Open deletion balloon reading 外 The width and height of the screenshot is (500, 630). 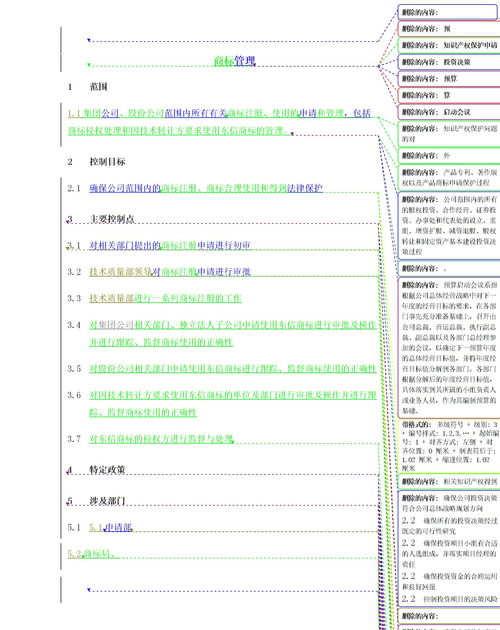click(449, 156)
